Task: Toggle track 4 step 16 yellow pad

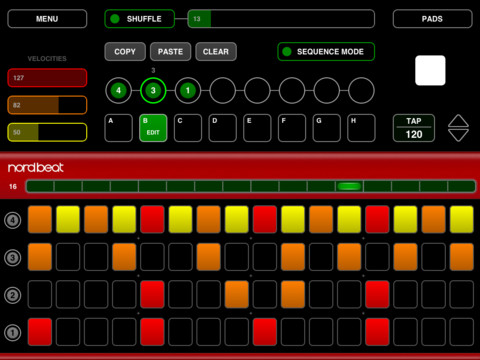Action: pos(462,219)
